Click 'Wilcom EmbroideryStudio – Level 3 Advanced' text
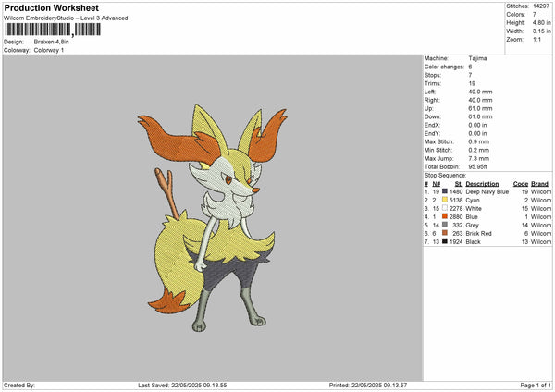Viewport: 555px width, 392px height. [x=66, y=18]
